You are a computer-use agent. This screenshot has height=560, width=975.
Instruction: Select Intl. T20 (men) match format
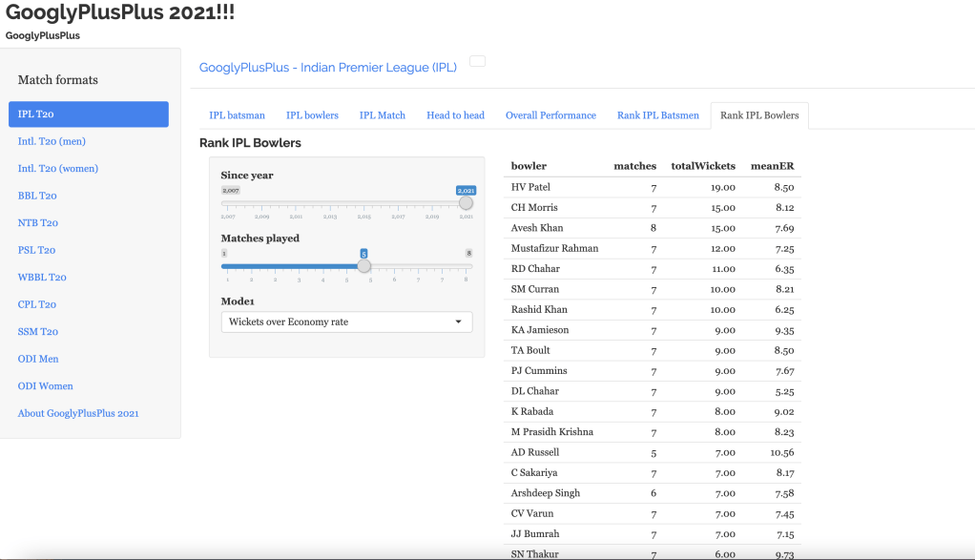point(52,141)
